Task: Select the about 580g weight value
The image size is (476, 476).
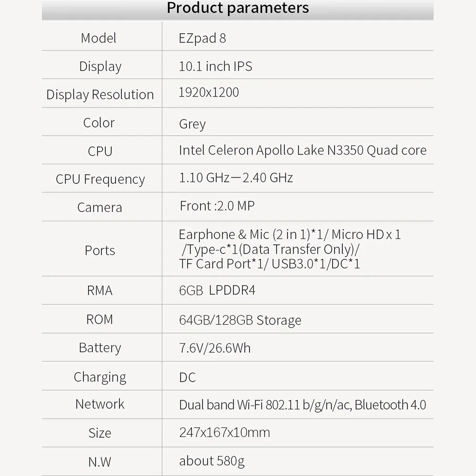Action: tap(212, 461)
